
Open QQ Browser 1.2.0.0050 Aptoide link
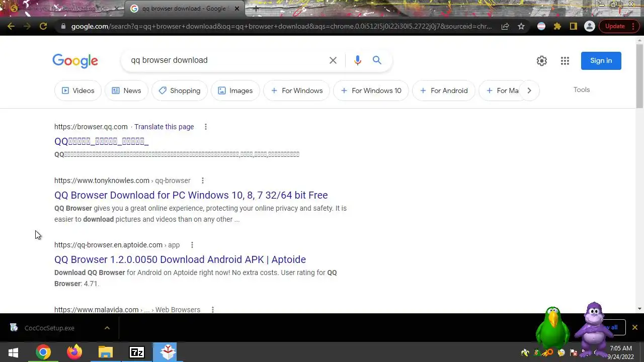pos(180,259)
